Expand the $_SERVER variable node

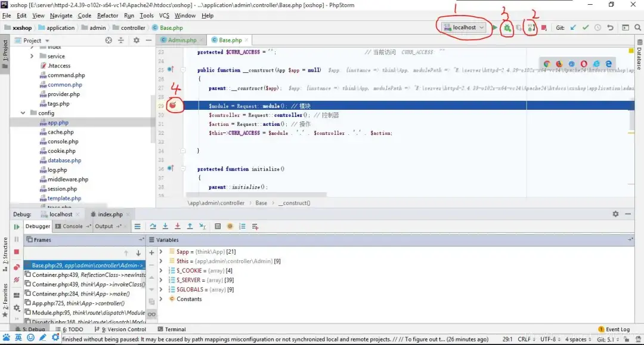[161, 280]
